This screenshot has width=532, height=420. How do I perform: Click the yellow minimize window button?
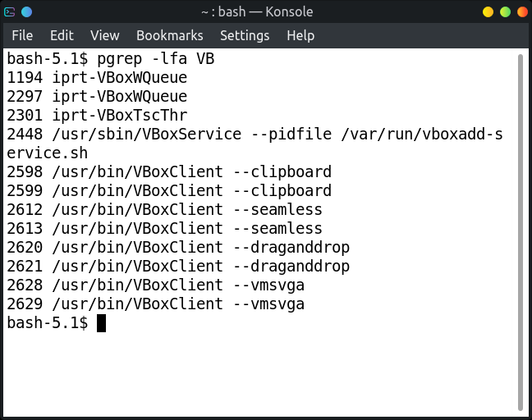[488, 12]
